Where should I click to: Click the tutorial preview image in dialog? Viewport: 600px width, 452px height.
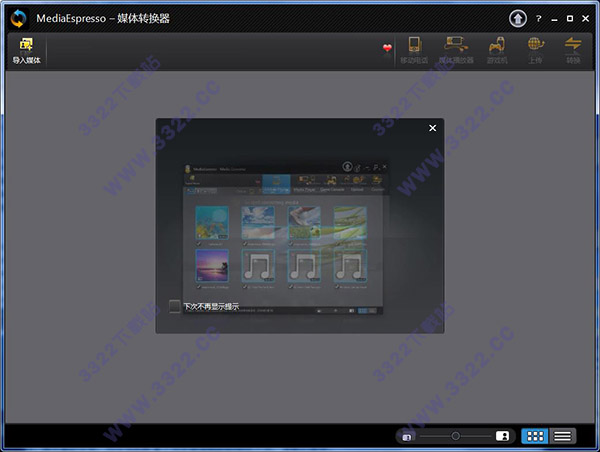[x=286, y=238]
